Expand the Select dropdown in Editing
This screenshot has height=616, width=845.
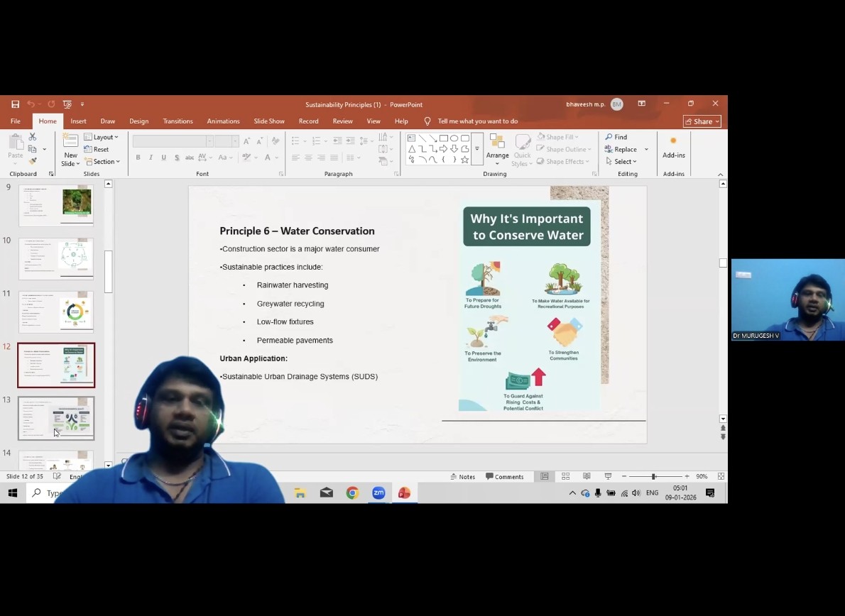coord(621,162)
